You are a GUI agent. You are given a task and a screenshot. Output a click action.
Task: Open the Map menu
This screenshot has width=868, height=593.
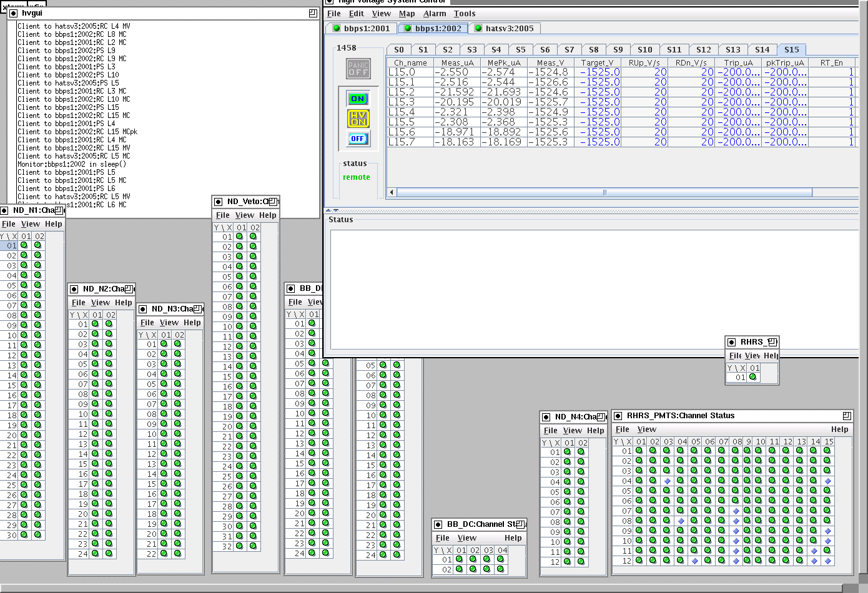407,14
